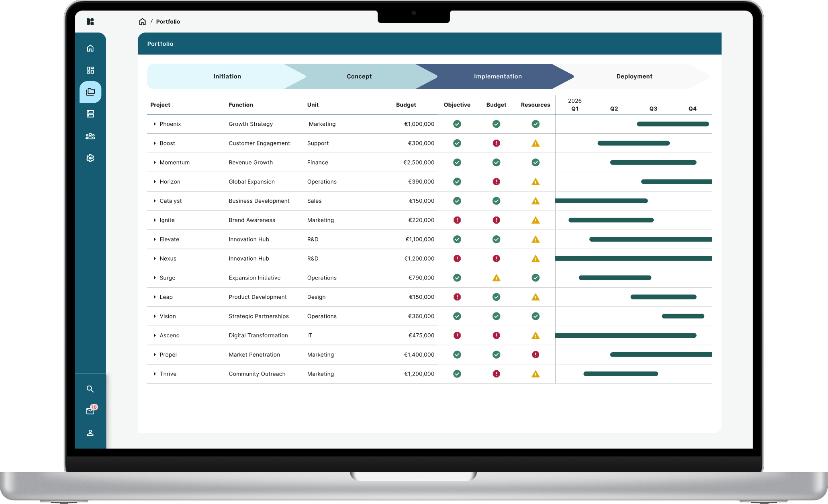828x504 pixels.
Task: Expand the Nexus project row
Action: coord(155,259)
